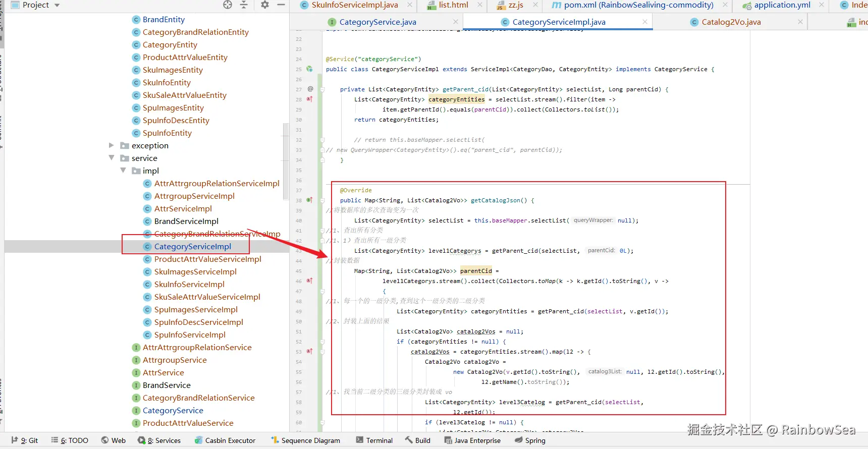Click highlighted categoryEntities variable on line 28
Image resolution: width=868 pixels, height=449 pixels.
coord(456,99)
